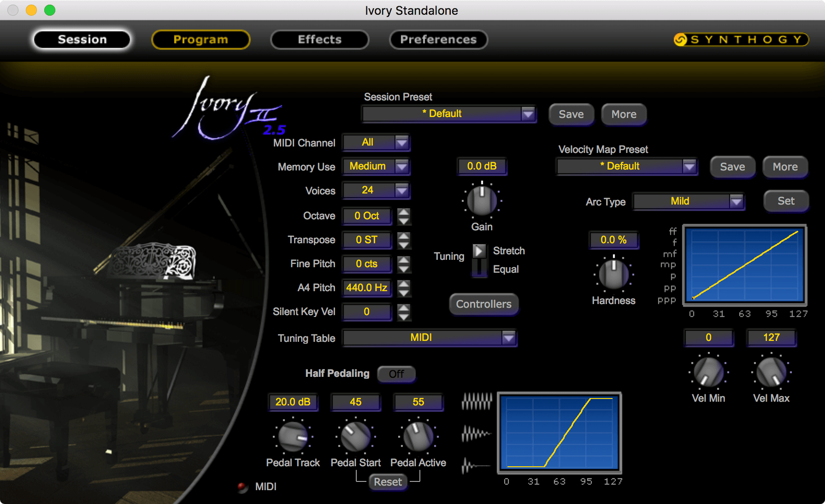The image size is (825, 504).
Task: Click the red MIDI activity indicator
Action: (242, 486)
